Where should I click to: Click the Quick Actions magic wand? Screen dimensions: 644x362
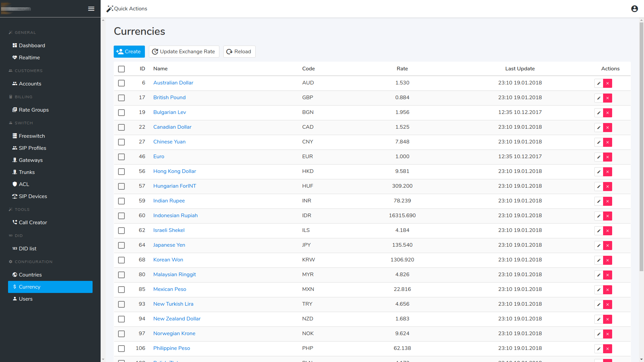[x=110, y=9]
